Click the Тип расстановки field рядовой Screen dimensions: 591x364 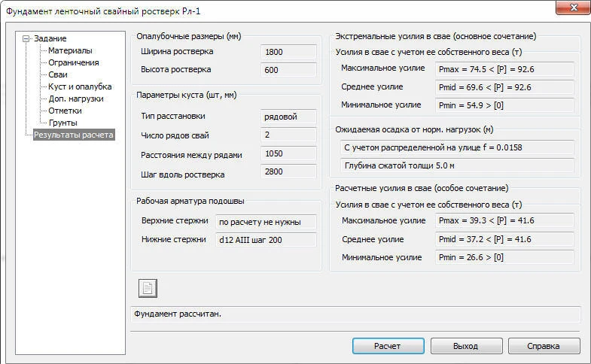(288, 117)
